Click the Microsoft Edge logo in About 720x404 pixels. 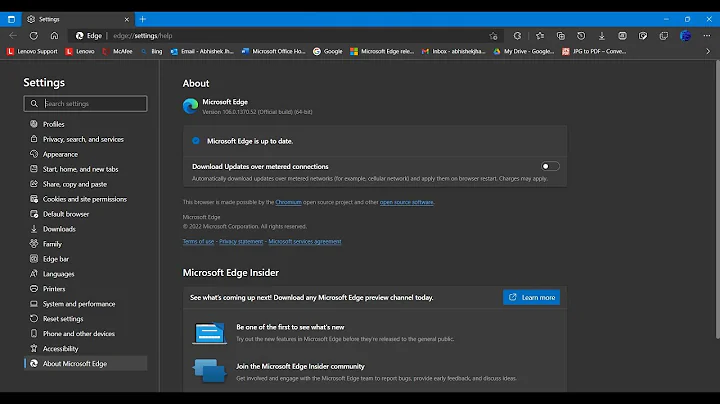coord(190,106)
